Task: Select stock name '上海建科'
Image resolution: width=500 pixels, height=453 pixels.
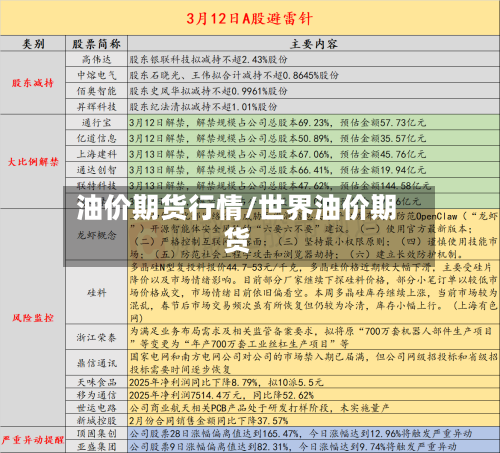Action: point(96,154)
